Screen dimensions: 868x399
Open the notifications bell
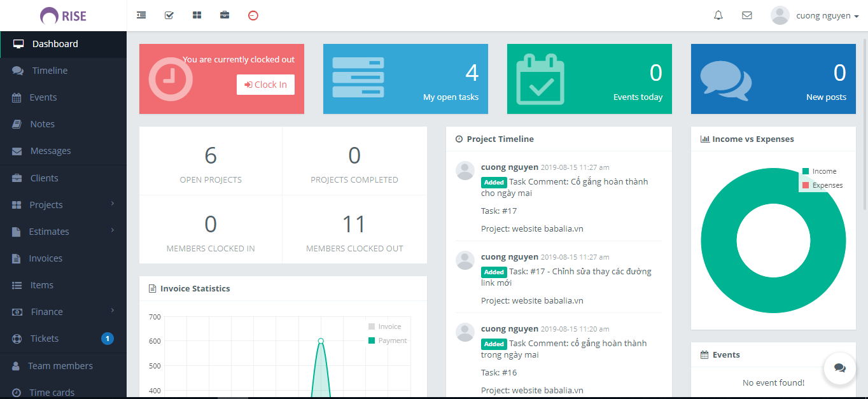click(x=718, y=15)
